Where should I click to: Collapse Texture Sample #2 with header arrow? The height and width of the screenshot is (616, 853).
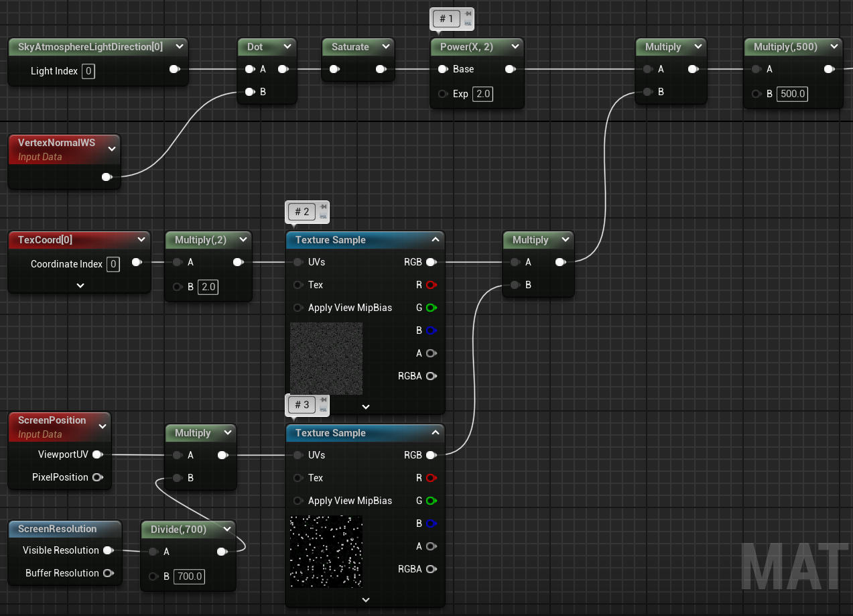pos(436,240)
